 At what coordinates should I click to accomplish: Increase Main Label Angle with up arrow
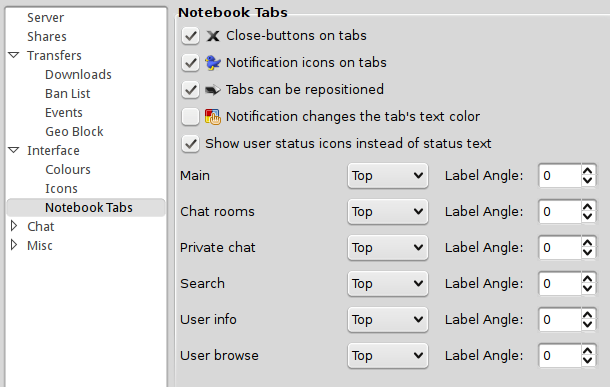[x=588, y=171]
